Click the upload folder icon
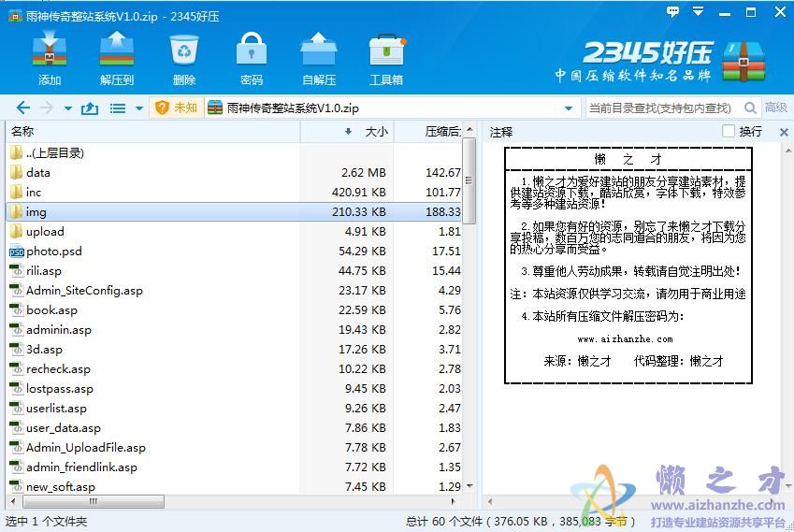The width and height of the screenshot is (794, 532). (x=16, y=232)
